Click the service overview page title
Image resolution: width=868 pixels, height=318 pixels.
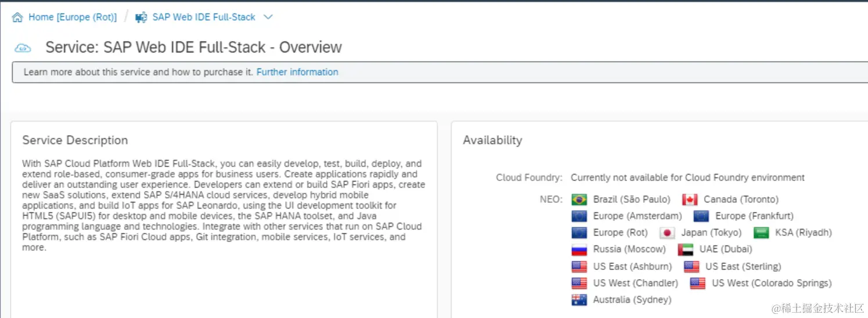pos(194,47)
